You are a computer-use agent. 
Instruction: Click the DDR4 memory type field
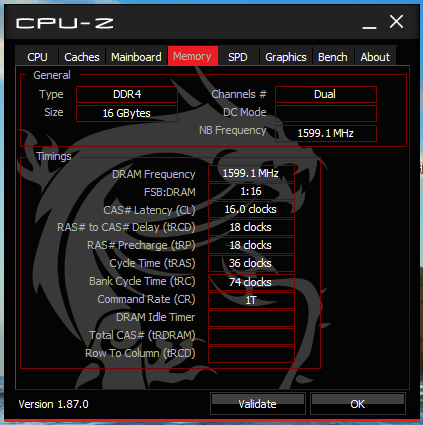point(127,94)
